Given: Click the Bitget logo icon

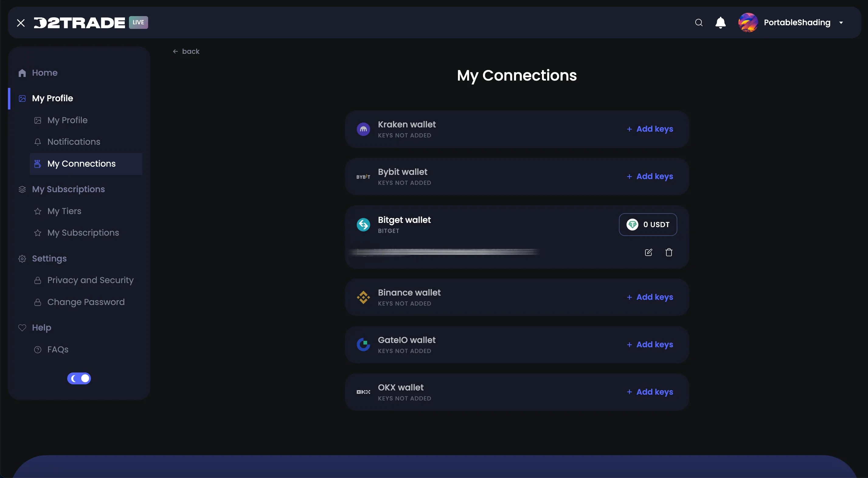Looking at the screenshot, I should point(363,225).
